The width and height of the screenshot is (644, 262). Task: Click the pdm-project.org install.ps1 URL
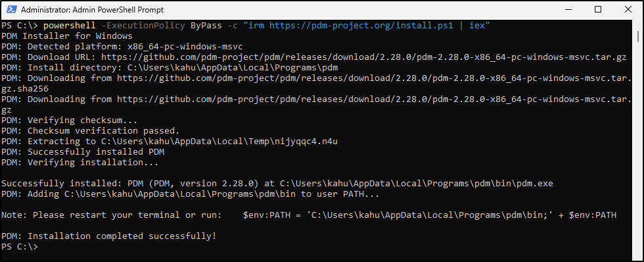361,26
